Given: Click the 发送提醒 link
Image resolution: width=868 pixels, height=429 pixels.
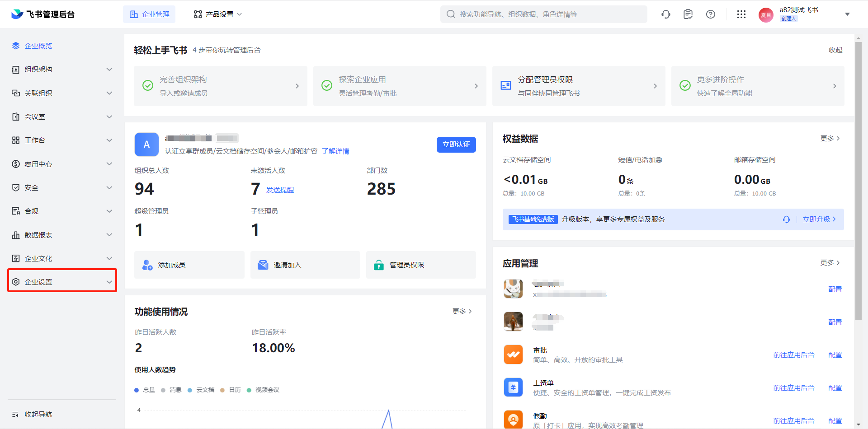Looking at the screenshot, I should coord(280,190).
